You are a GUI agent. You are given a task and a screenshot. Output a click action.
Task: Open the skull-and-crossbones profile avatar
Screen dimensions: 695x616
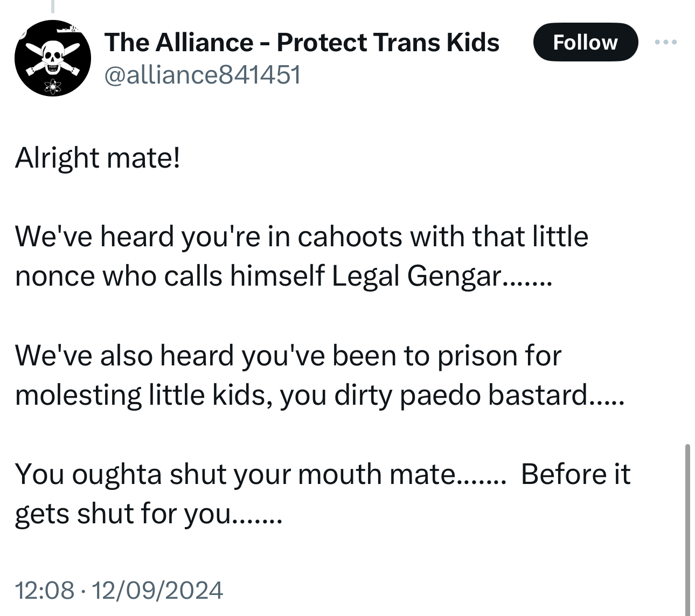point(52,58)
